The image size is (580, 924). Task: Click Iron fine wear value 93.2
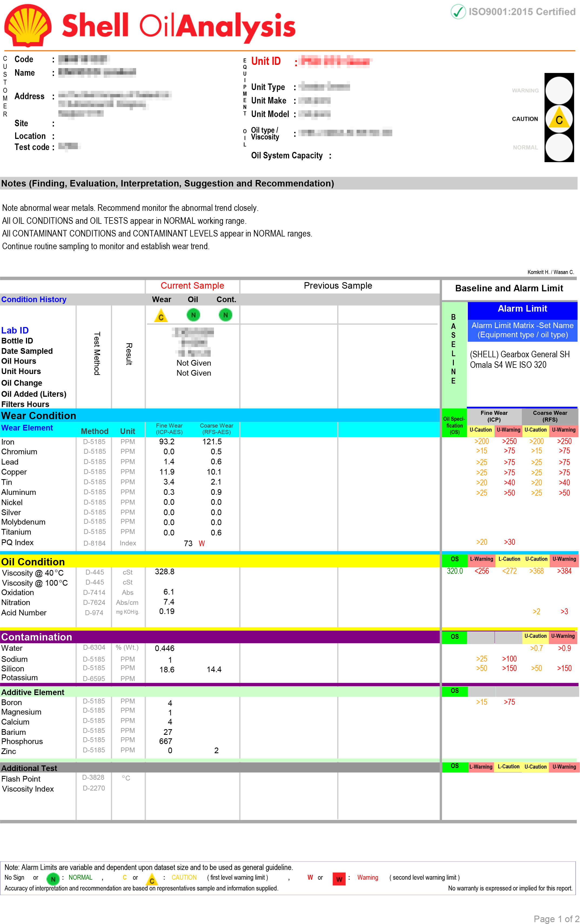click(167, 442)
